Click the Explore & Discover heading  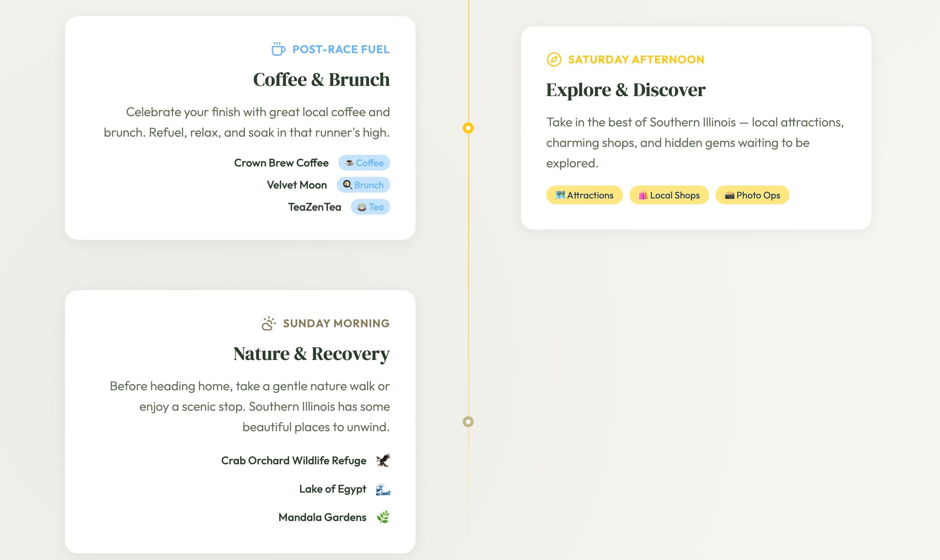pos(625,90)
